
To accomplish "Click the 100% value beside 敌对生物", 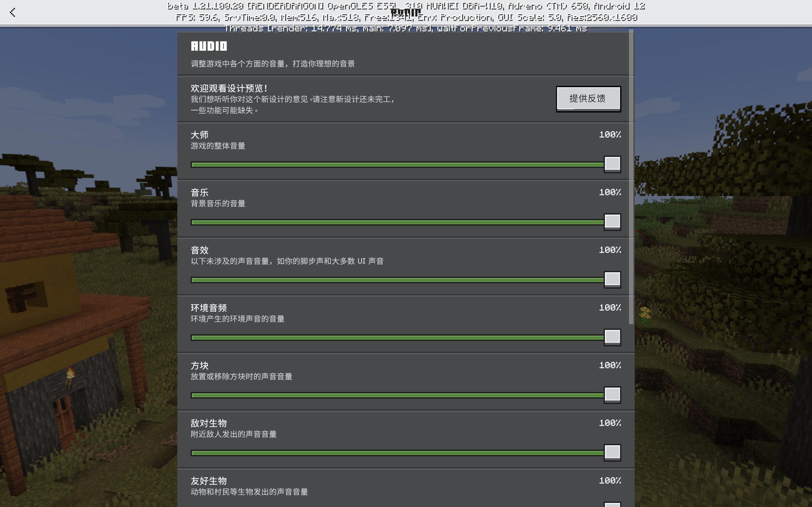I will [610, 423].
